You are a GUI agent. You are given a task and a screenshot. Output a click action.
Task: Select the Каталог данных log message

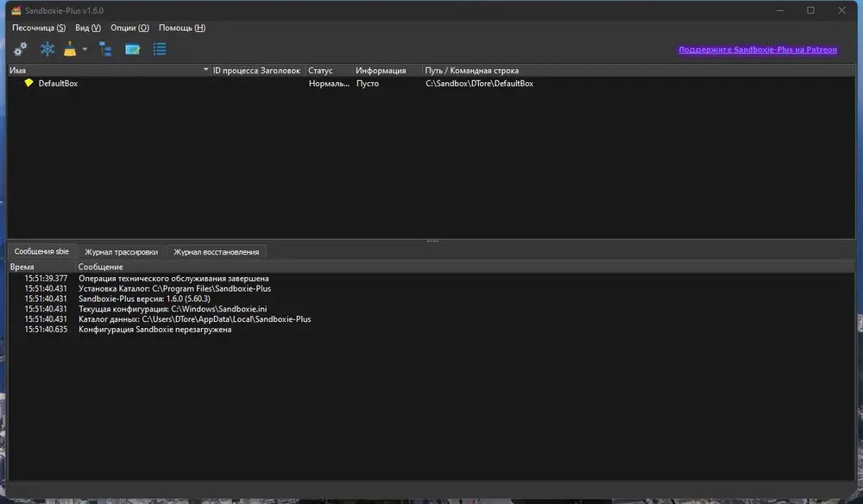pyautogui.click(x=194, y=319)
